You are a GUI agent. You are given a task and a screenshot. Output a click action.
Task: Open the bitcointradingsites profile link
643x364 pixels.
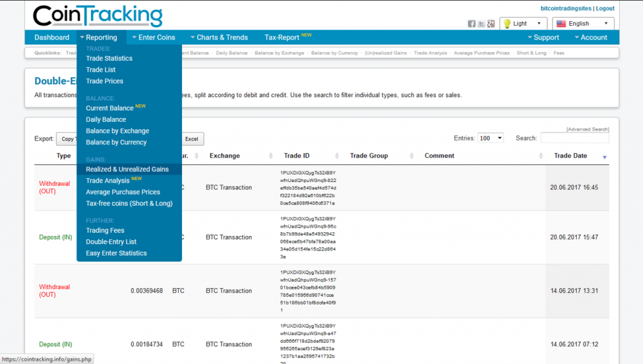[566, 8]
